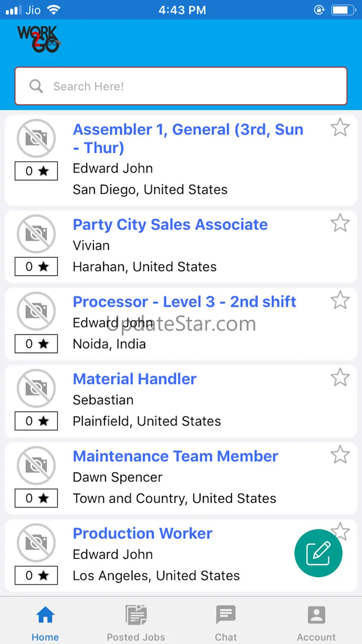Favorite the Assembler 1 job star

click(x=340, y=127)
